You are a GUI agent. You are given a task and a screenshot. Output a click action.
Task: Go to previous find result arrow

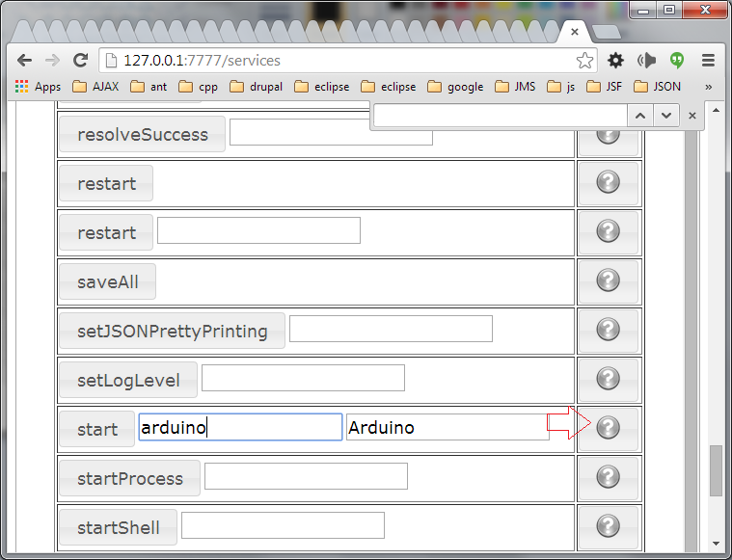tap(639, 116)
